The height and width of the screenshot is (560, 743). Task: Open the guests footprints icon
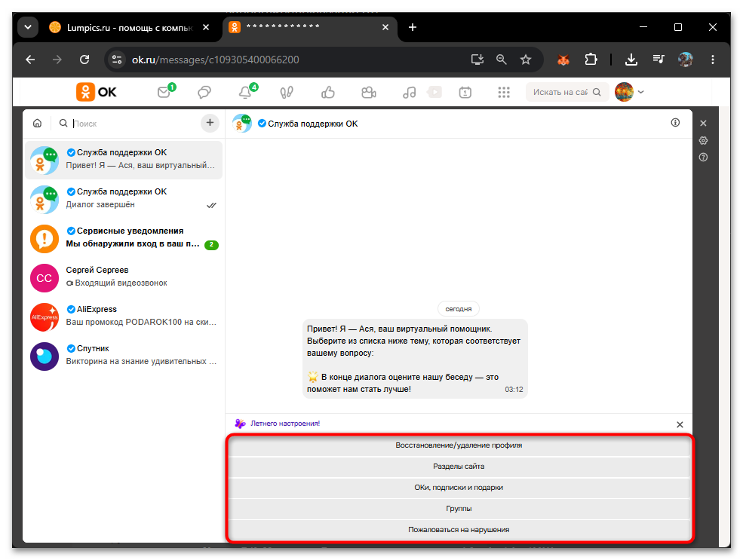tap(286, 92)
